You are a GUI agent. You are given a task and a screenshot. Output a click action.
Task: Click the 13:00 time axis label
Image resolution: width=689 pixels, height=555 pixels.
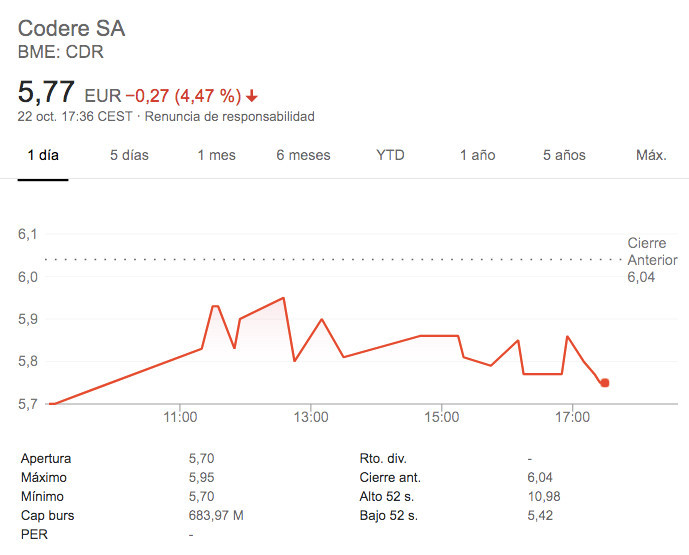(311, 417)
